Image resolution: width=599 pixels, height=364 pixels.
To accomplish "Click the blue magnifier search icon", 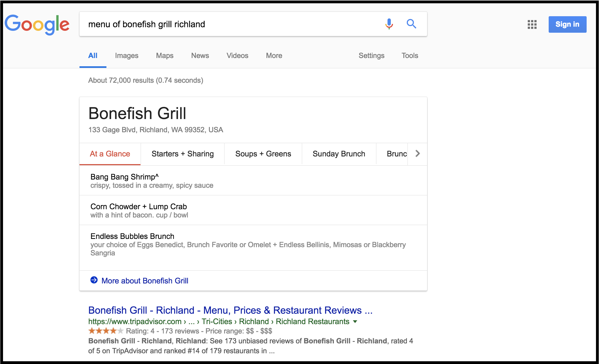I will (x=411, y=24).
